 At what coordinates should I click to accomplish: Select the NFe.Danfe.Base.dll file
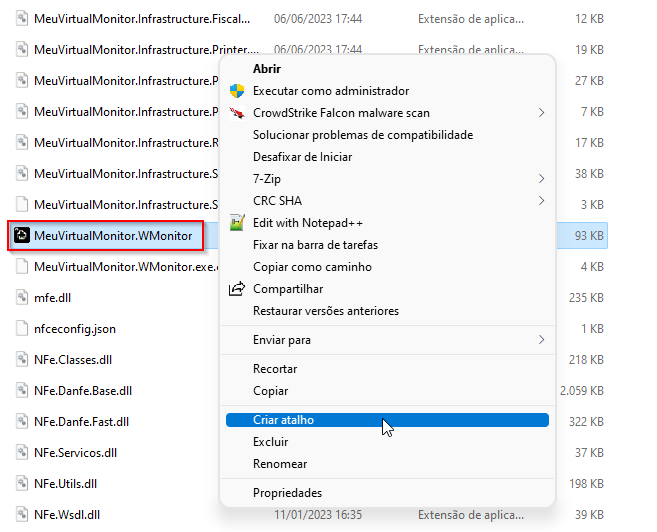pyautogui.click(x=82, y=391)
